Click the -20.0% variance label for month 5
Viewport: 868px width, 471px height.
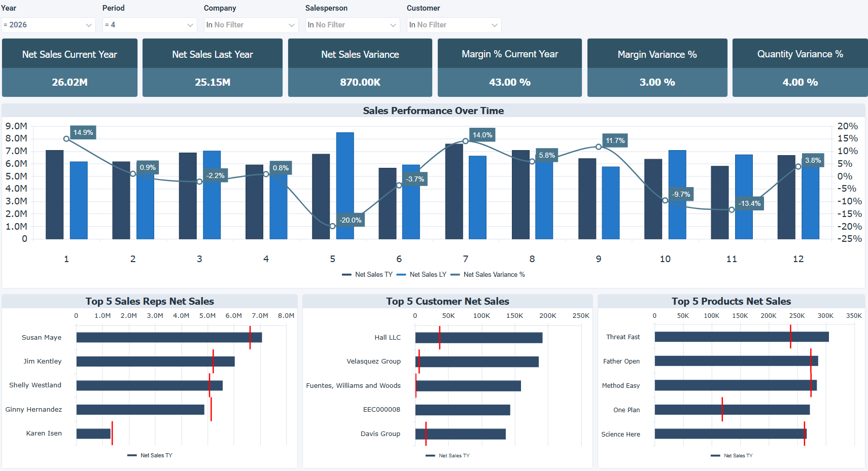[351, 220]
